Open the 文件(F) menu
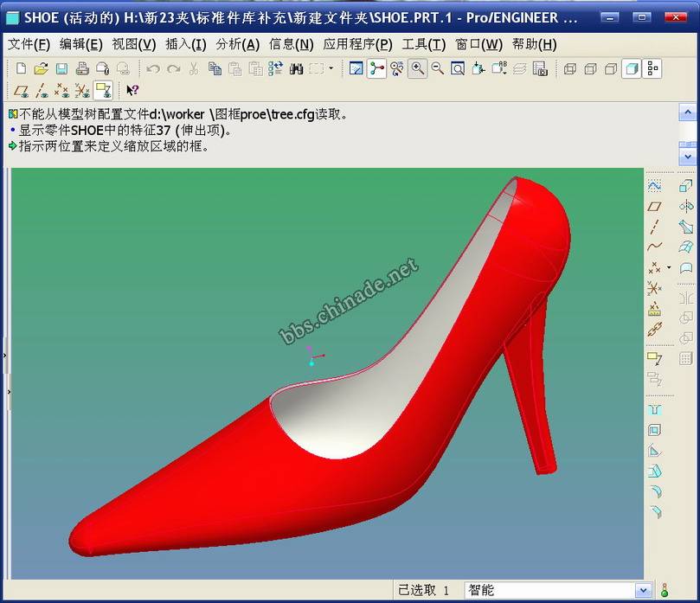Screen dimensions: 700x603 29,44
